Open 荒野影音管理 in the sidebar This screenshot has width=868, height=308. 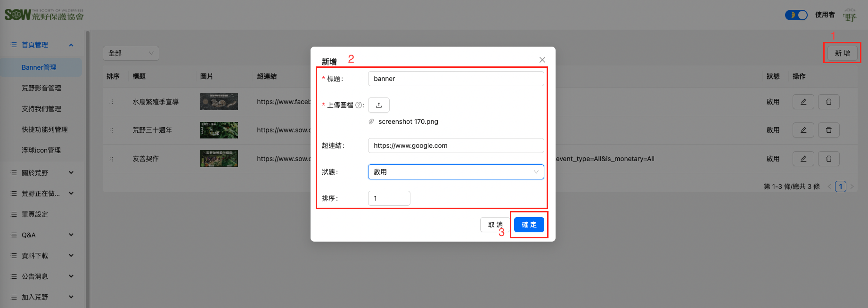click(x=41, y=88)
